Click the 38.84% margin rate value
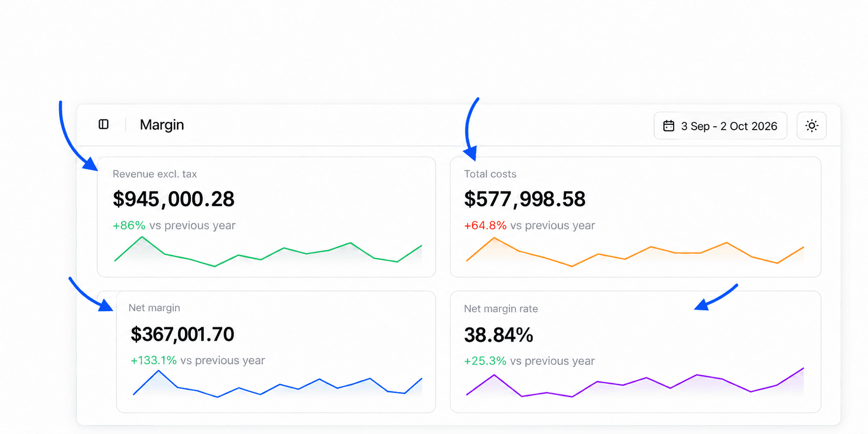Image resolution: width=868 pixels, height=434 pixels. pyautogui.click(x=499, y=335)
